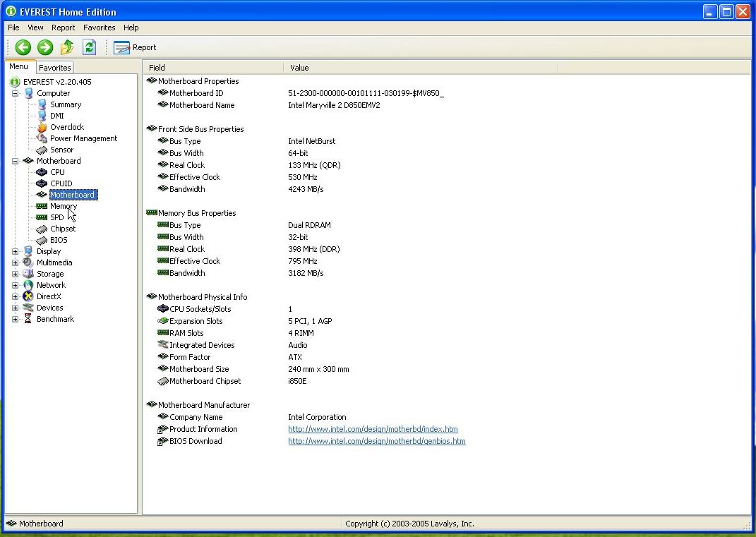756x537 pixels.
Task: Click the copyright text in status bar
Action: click(409, 524)
